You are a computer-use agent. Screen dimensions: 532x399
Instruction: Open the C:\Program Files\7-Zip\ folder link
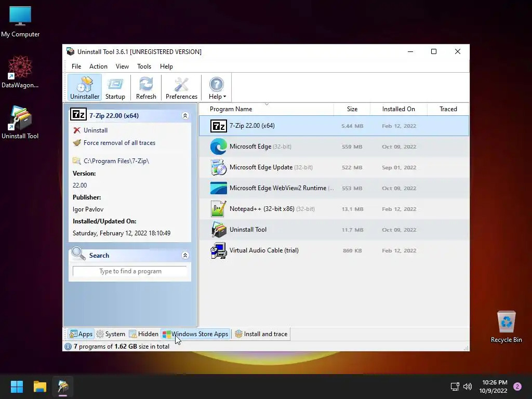[116, 161]
